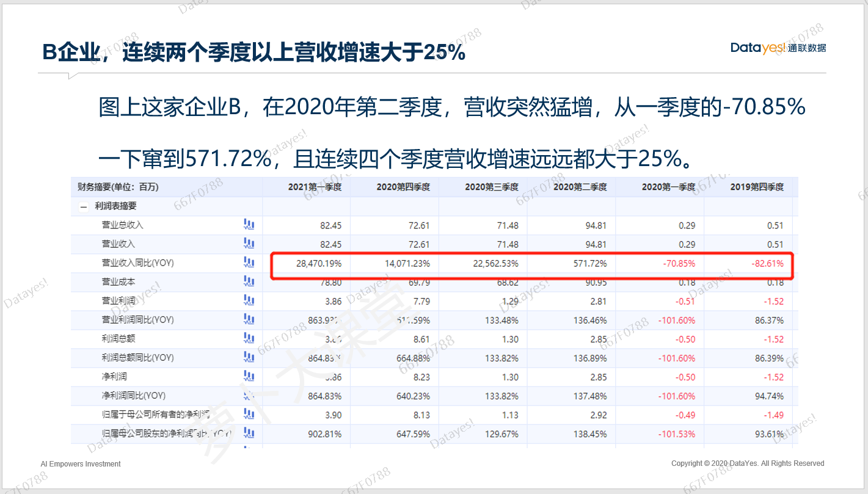Open the chart icon for 营业收入 row

[x=249, y=244]
